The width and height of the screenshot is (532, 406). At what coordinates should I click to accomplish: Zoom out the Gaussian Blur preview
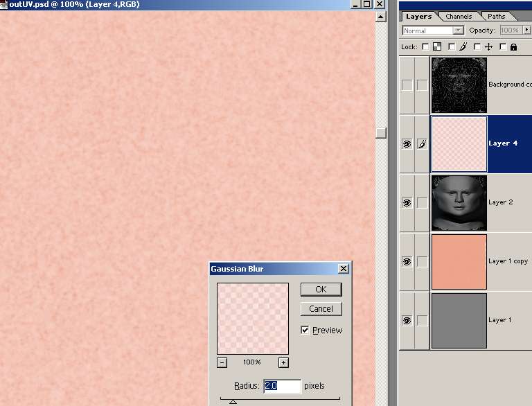point(222,362)
